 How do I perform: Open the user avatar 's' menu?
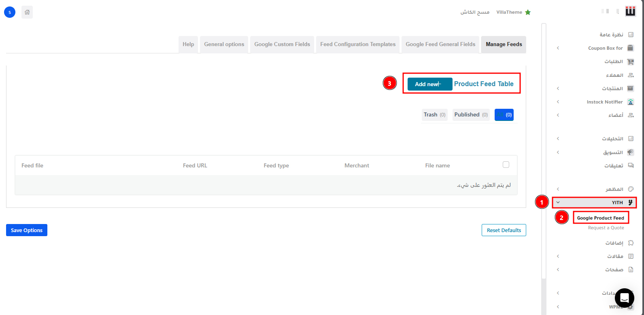pos(10,12)
